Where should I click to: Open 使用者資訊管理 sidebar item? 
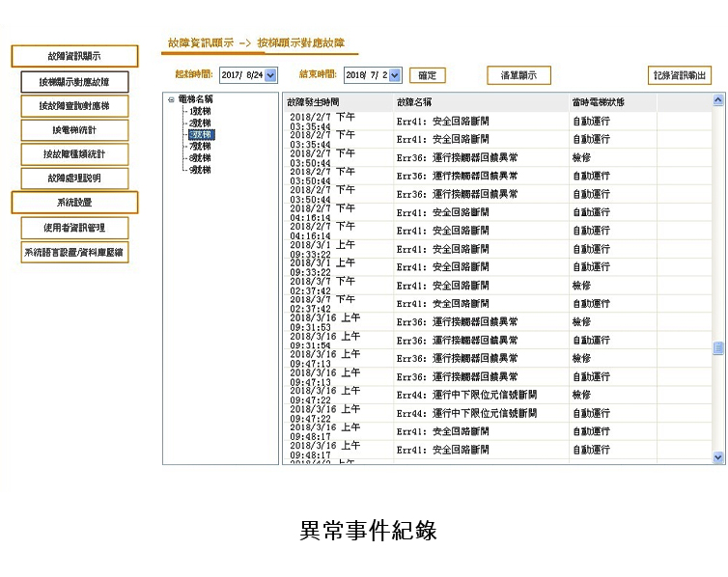(74, 228)
